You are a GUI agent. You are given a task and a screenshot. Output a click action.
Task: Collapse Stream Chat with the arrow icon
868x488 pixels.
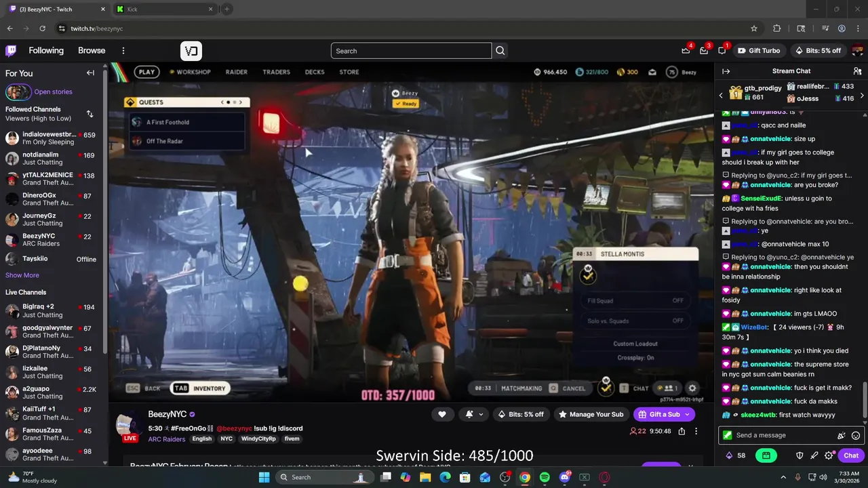[x=726, y=71]
